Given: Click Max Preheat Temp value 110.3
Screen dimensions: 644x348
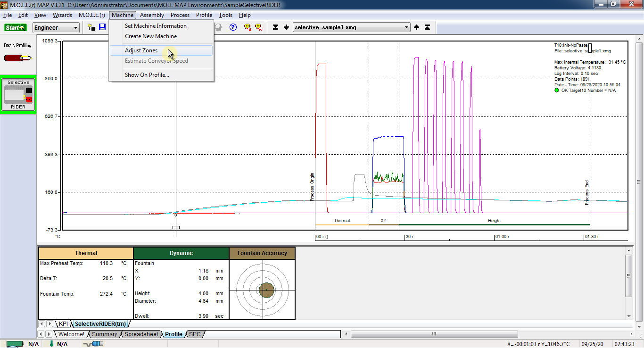Looking at the screenshot, I should point(107,263).
